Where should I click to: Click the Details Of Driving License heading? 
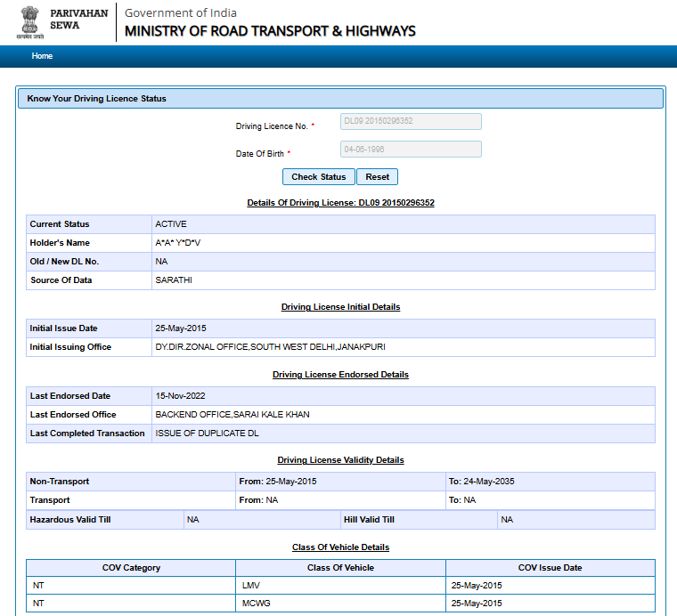tap(340, 203)
